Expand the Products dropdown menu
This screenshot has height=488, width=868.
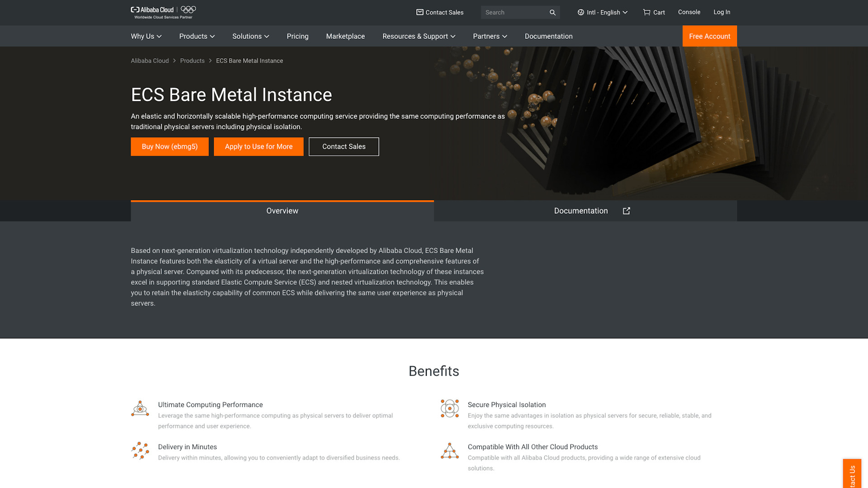click(197, 36)
